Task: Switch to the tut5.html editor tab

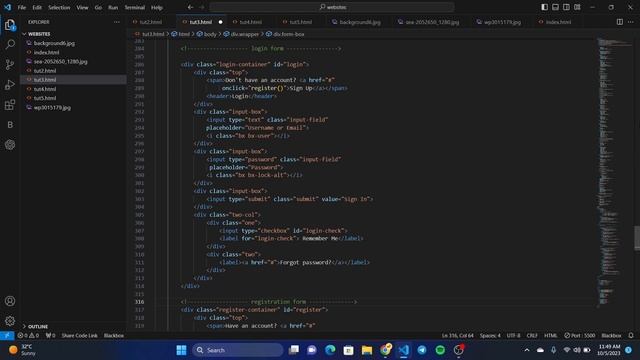Action: click(x=301, y=22)
